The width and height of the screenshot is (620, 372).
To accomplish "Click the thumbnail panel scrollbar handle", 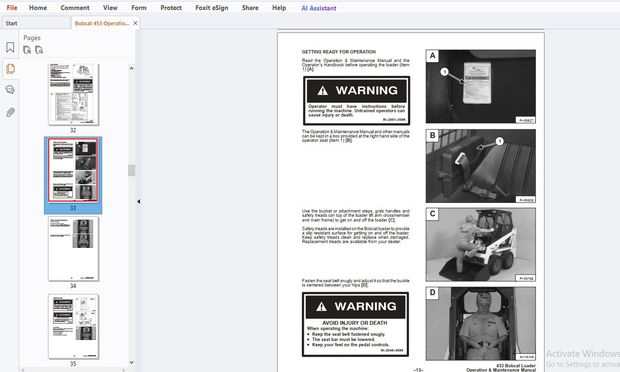I will pos(132,170).
